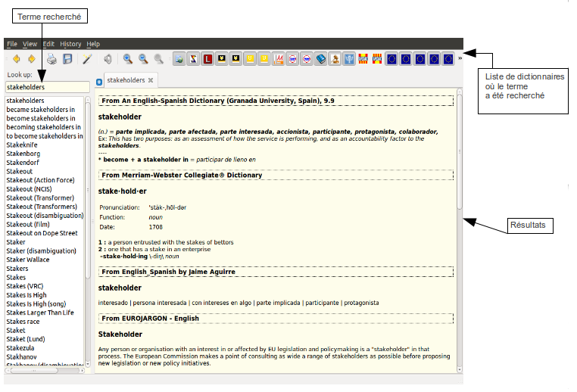Image resolution: width=577 pixels, height=392 pixels.
Task: Select 'Stakes (VRC)' in the word list
Action: click(x=25, y=286)
